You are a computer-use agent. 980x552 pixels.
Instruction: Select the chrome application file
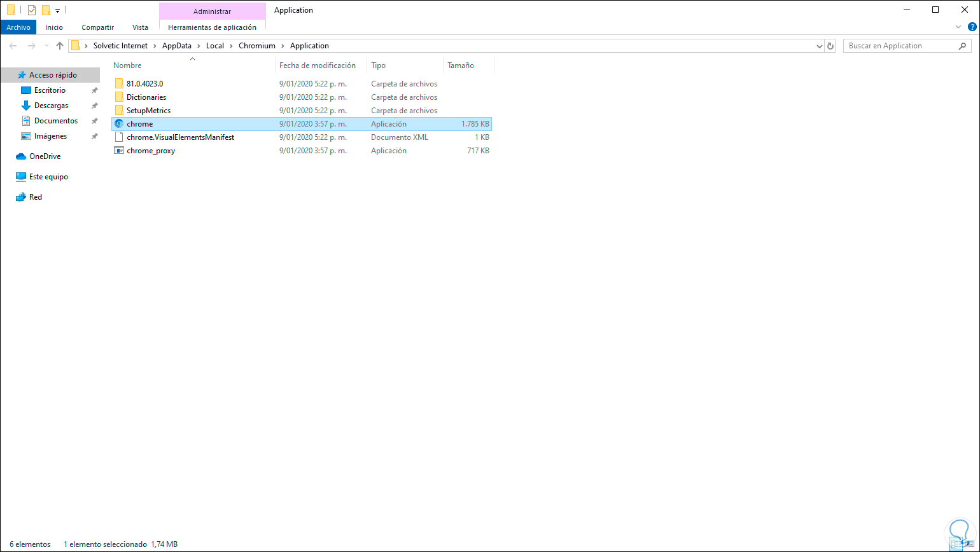click(x=301, y=124)
